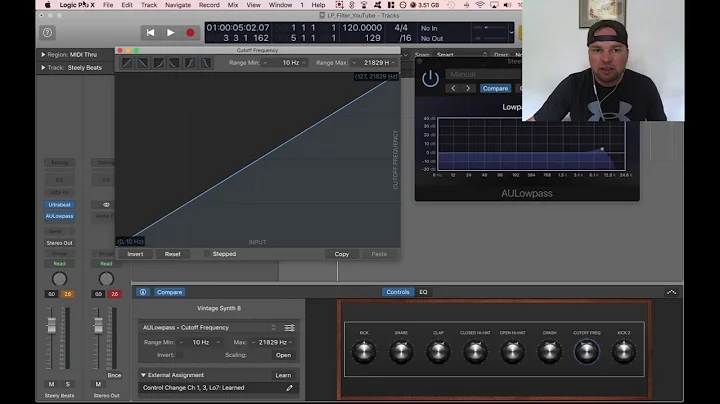Toggle the Invert checkbox in the inspector
The width and height of the screenshot is (720, 404).
[180, 355]
